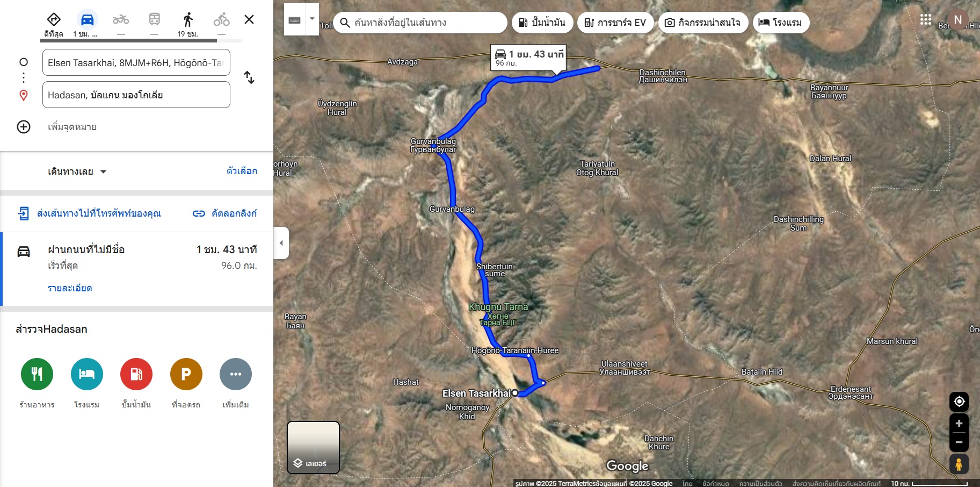Filter route by การชาร์จ EV chip
This screenshot has width=980, height=487.
615,23
